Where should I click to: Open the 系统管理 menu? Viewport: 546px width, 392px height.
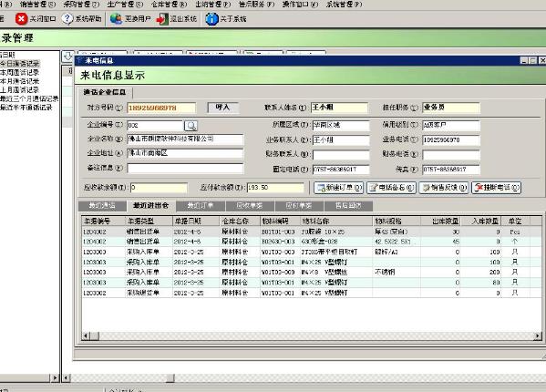(344, 5)
